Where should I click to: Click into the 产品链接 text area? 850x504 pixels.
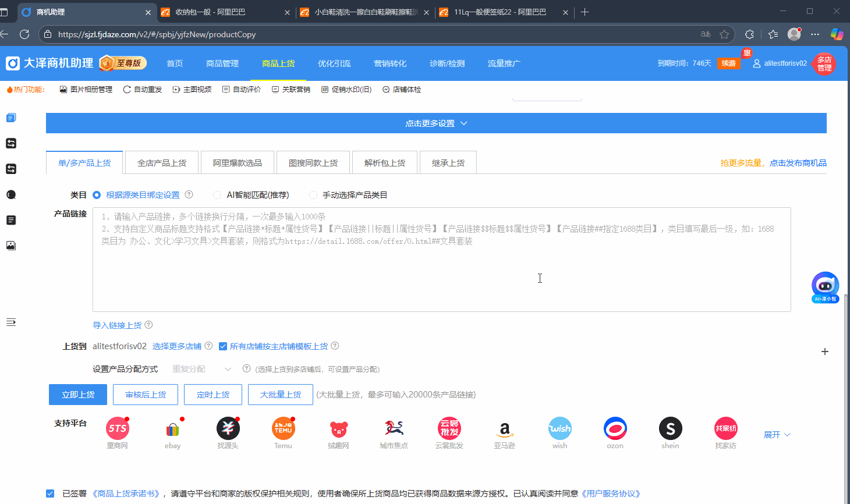tap(442, 260)
